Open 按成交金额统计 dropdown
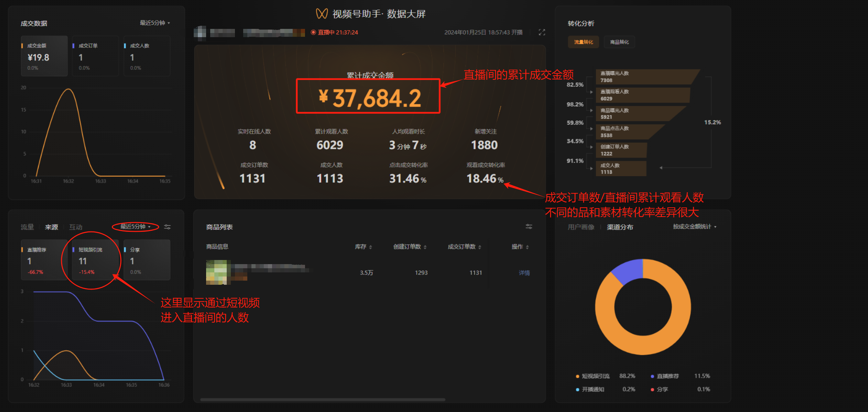The height and width of the screenshot is (412, 868). [695, 227]
